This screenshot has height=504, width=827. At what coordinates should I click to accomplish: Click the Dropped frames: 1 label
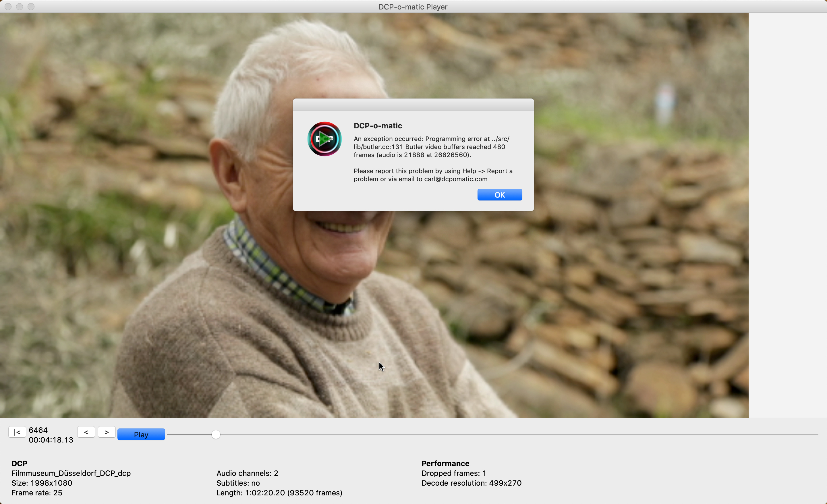click(453, 473)
